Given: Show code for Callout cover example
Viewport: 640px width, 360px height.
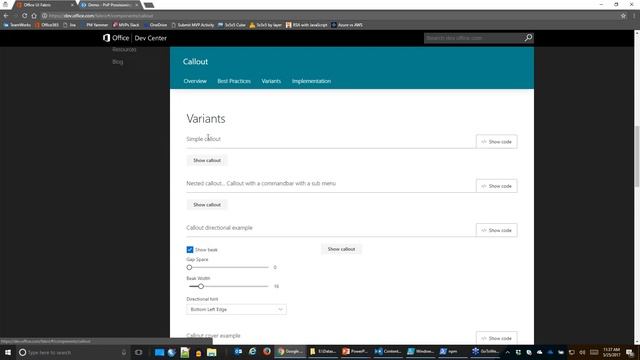Looking at the screenshot, I should pos(496,338).
